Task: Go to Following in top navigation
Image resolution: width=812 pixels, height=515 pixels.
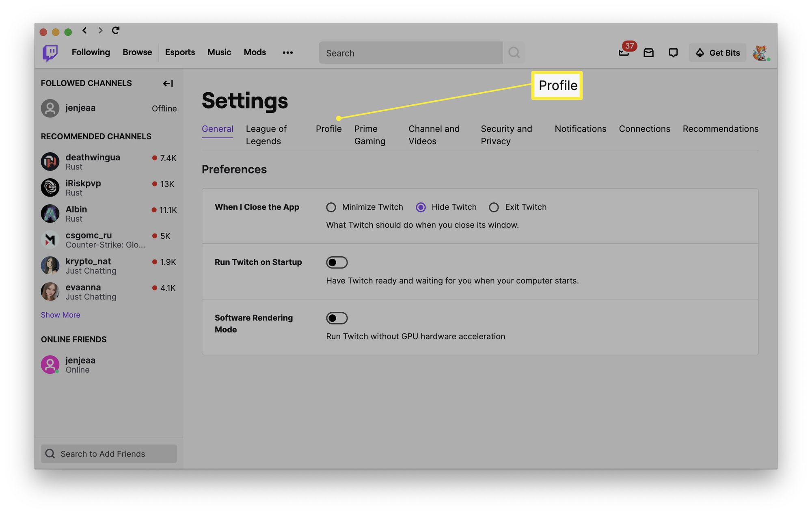Action: [x=91, y=52]
